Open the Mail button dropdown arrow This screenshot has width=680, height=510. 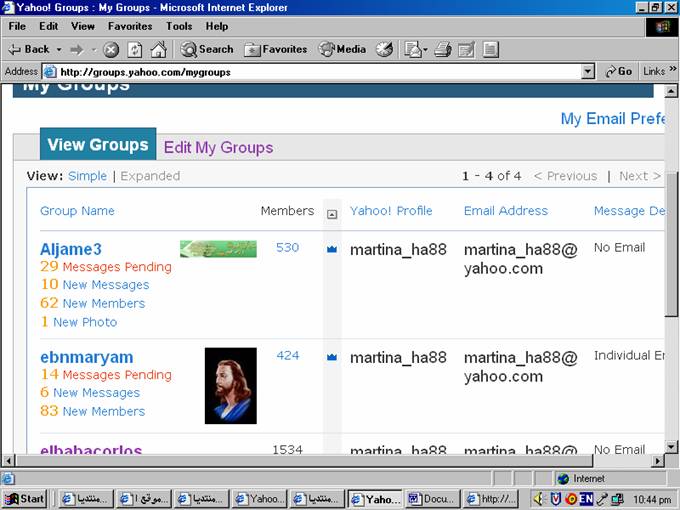pyautogui.click(x=425, y=50)
